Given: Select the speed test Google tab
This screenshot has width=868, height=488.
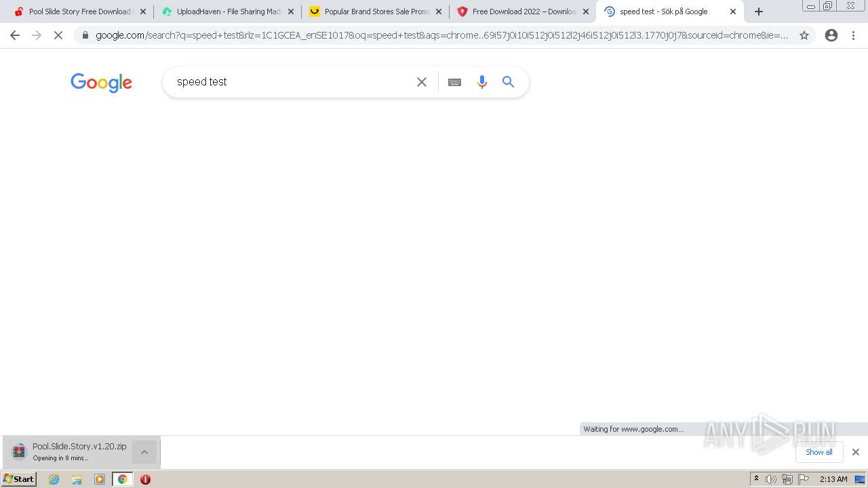Looking at the screenshot, I should pos(670,12).
